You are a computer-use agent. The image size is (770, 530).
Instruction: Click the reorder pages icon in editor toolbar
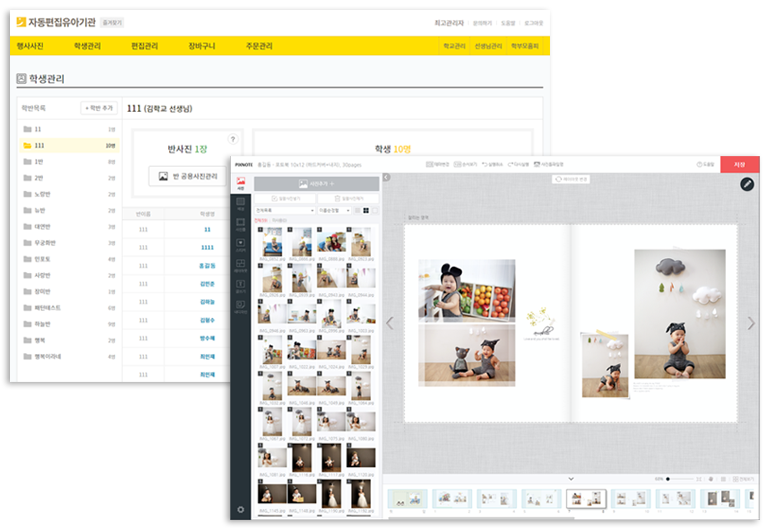[x=457, y=165]
